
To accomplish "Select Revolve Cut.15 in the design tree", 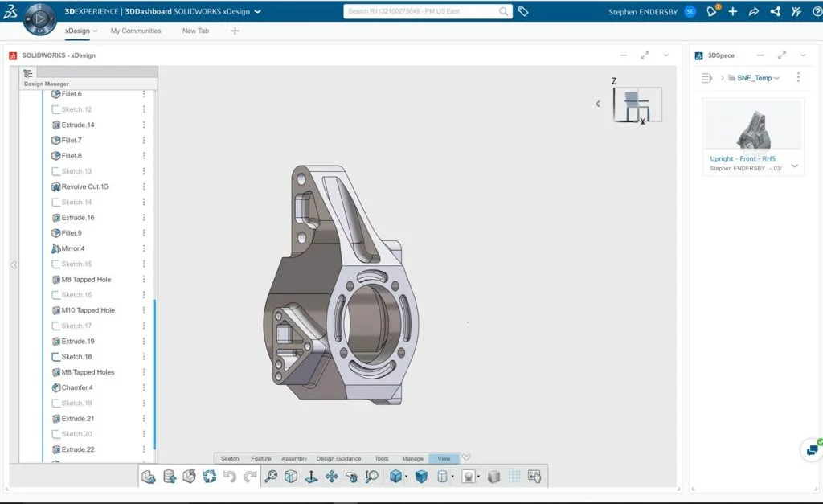I will (x=84, y=186).
